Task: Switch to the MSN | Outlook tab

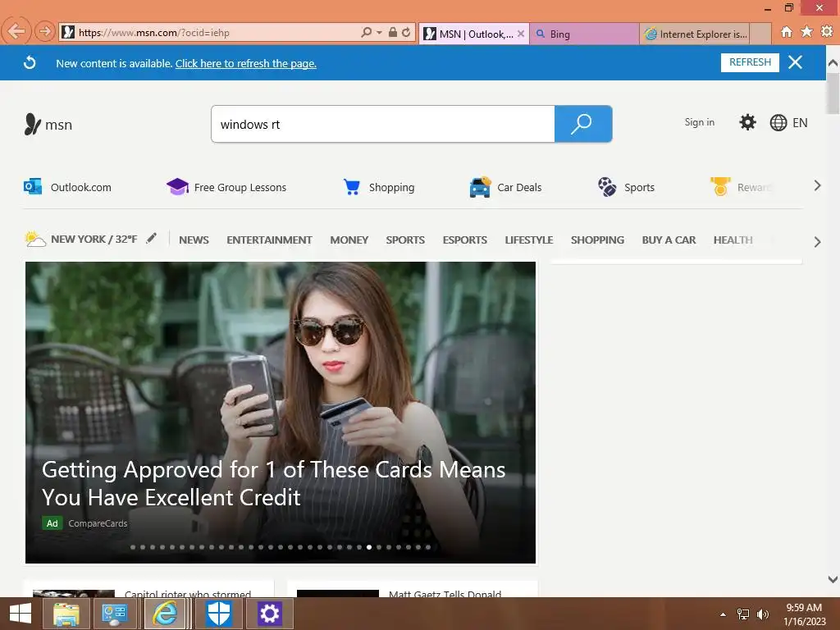Action: pos(468,34)
